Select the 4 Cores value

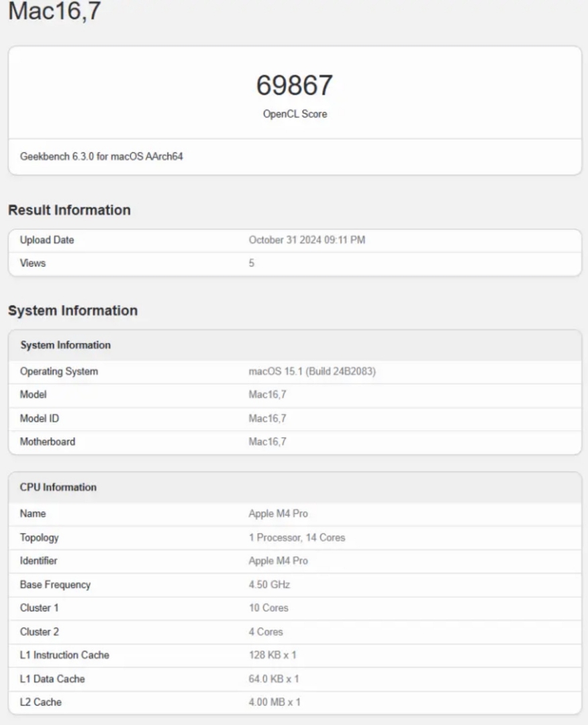click(266, 632)
